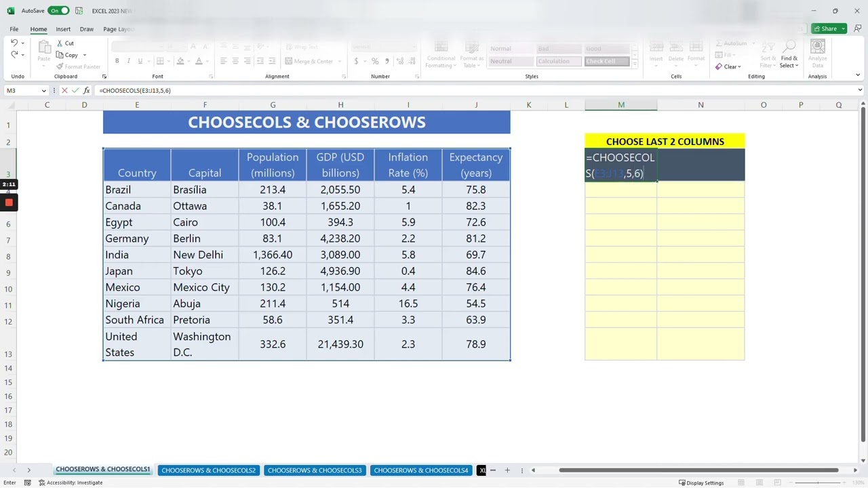Click the Redo arrow icon
The height and width of the screenshot is (488, 868).
(x=14, y=55)
